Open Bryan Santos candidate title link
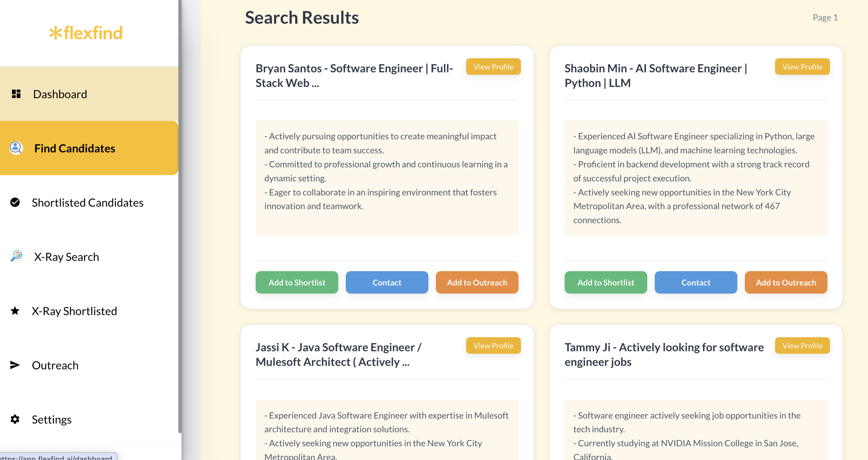Image resolution: width=868 pixels, height=460 pixels. [x=354, y=76]
